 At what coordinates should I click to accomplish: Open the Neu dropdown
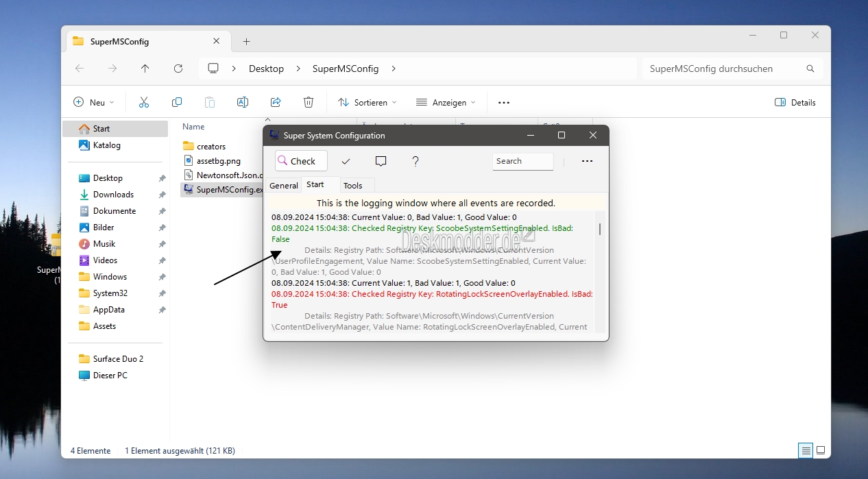click(94, 102)
